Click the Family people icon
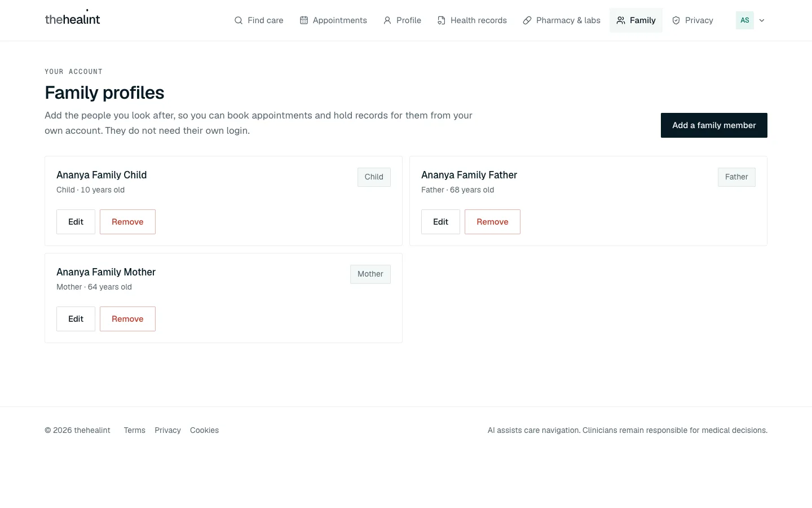Viewport: 812px width, 508px height. pos(621,20)
